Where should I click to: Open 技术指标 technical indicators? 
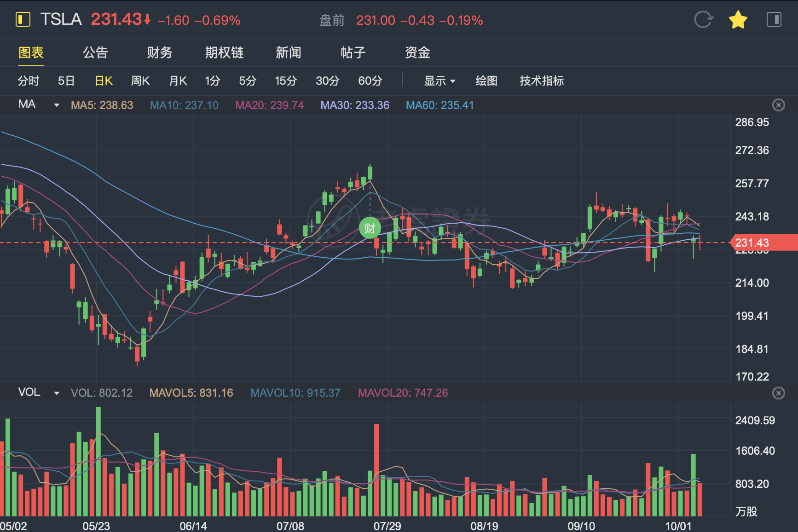click(542, 81)
